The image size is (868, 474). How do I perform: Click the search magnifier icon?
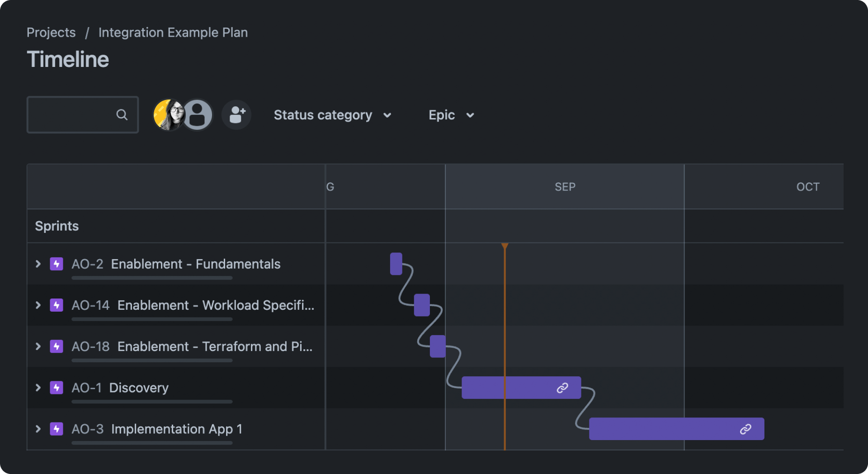[x=122, y=115]
